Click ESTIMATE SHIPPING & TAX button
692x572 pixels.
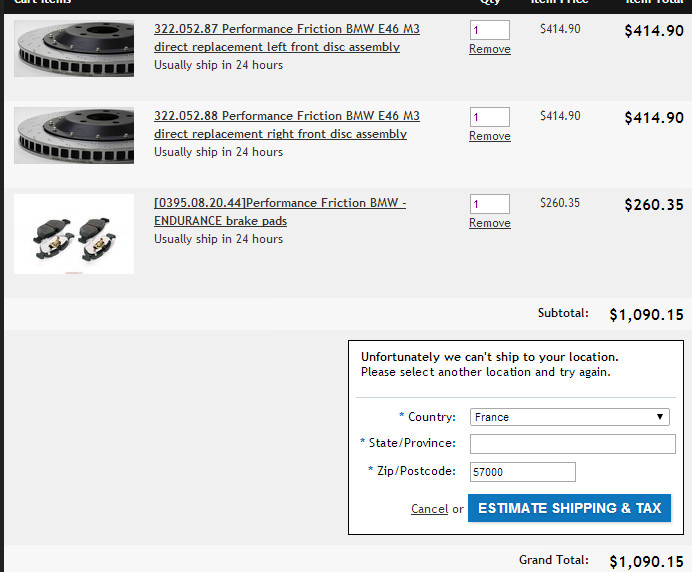click(569, 508)
